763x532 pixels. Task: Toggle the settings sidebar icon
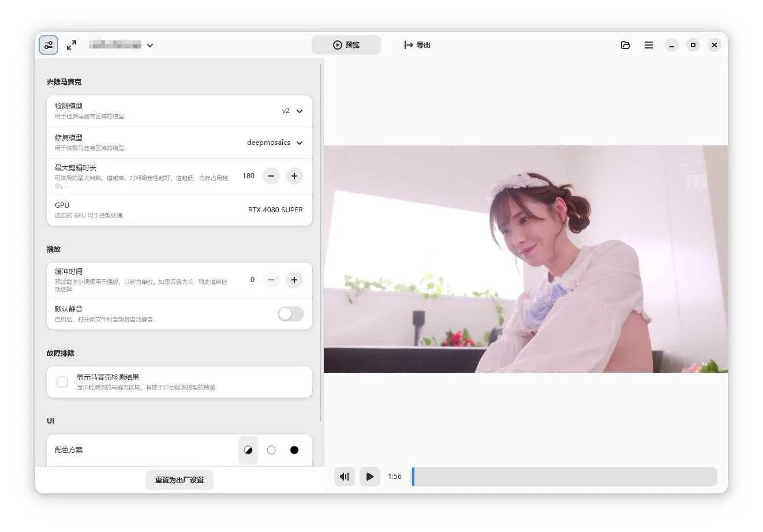point(48,45)
